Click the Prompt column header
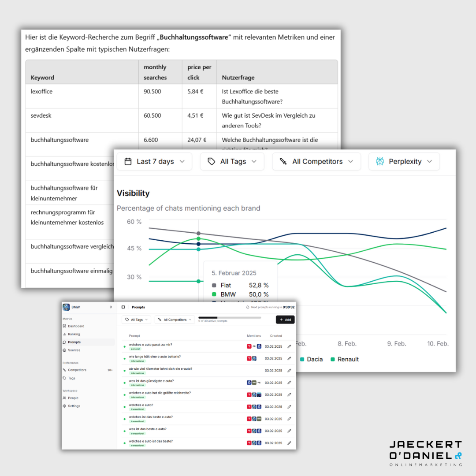The width and height of the screenshot is (476, 476). 134,336
